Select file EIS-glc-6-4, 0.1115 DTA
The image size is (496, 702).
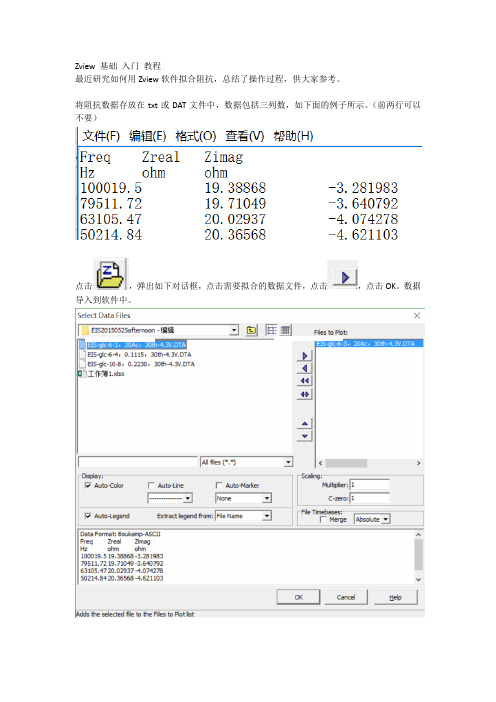(139, 354)
